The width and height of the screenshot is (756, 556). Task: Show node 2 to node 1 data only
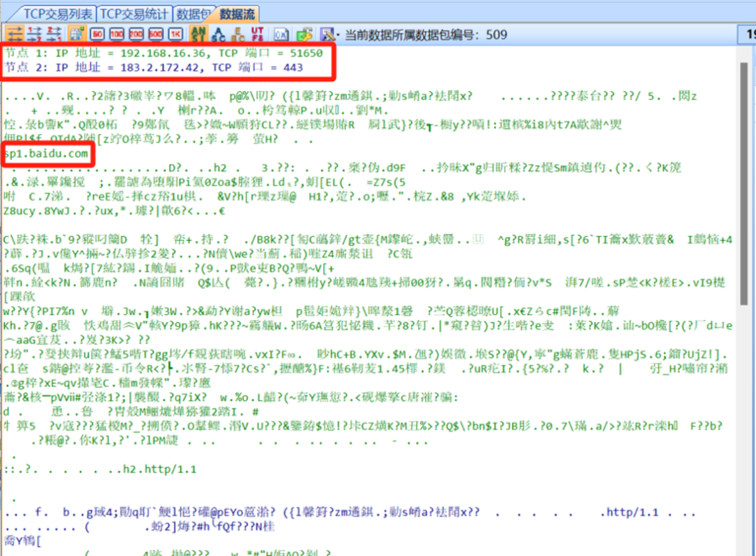(53, 34)
